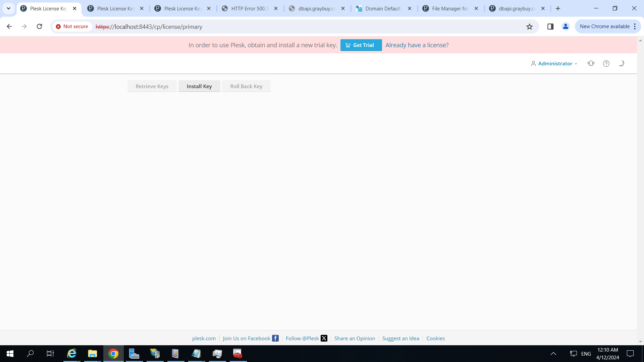Image resolution: width=644 pixels, height=362 pixels.
Task: Close the Domain Default tab
Action: pos(410,9)
